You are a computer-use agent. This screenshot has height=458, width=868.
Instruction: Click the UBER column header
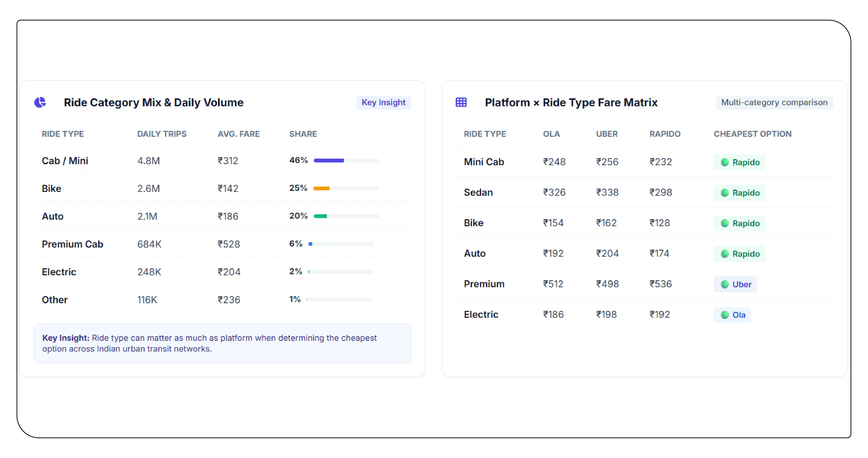[606, 134]
